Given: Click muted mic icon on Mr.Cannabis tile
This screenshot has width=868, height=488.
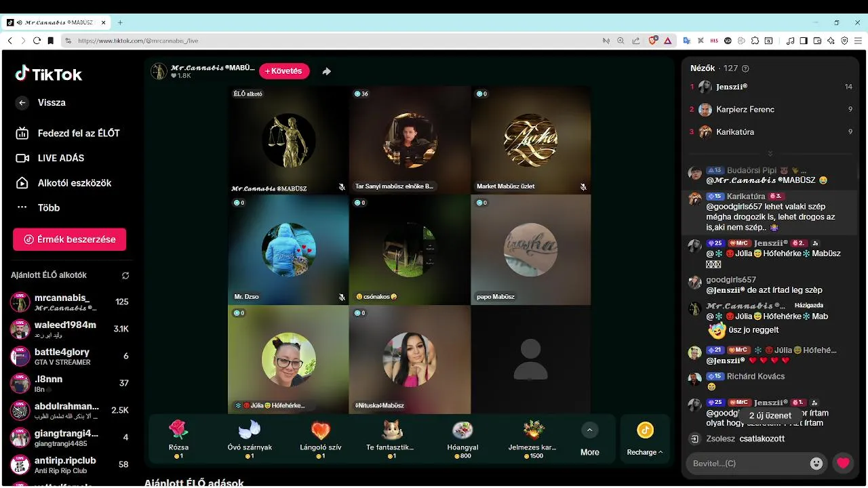Looking at the screenshot, I should click(x=342, y=187).
